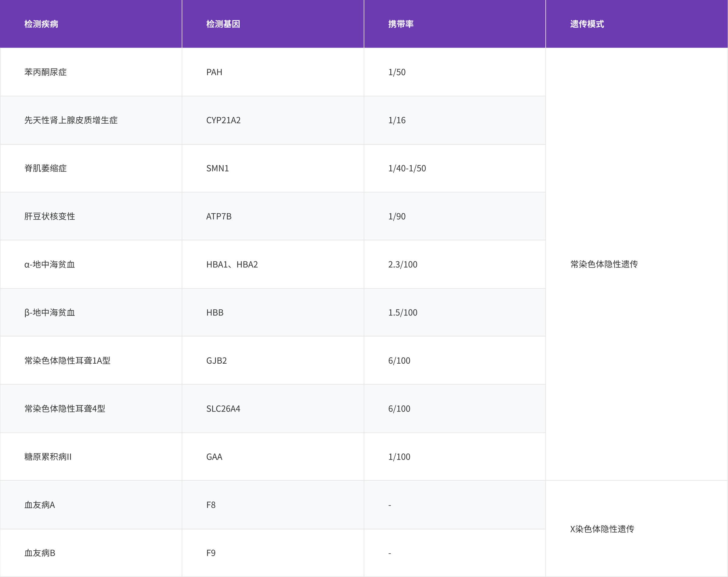Select the 糖原累积病II disease cell
The width and height of the screenshot is (728, 577).
tap(48, 457)
